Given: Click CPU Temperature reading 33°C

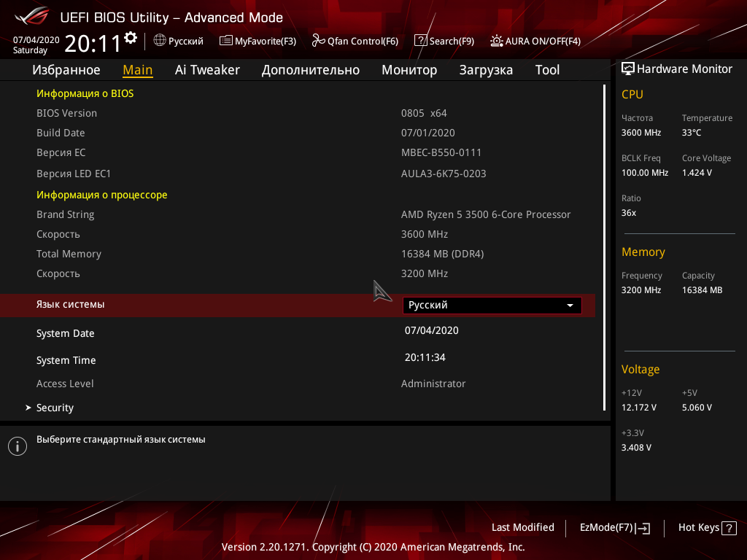Looking at the screenshot, I should pos(692,133).
